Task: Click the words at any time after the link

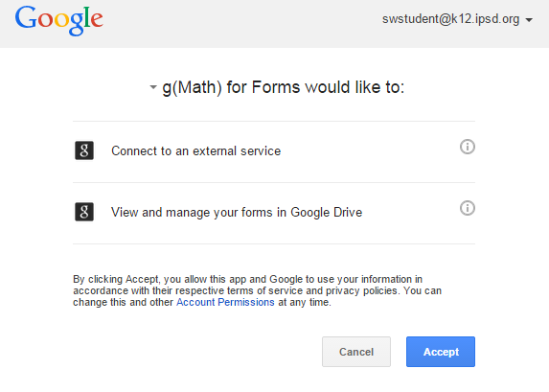Action: (x=305, y=302)
